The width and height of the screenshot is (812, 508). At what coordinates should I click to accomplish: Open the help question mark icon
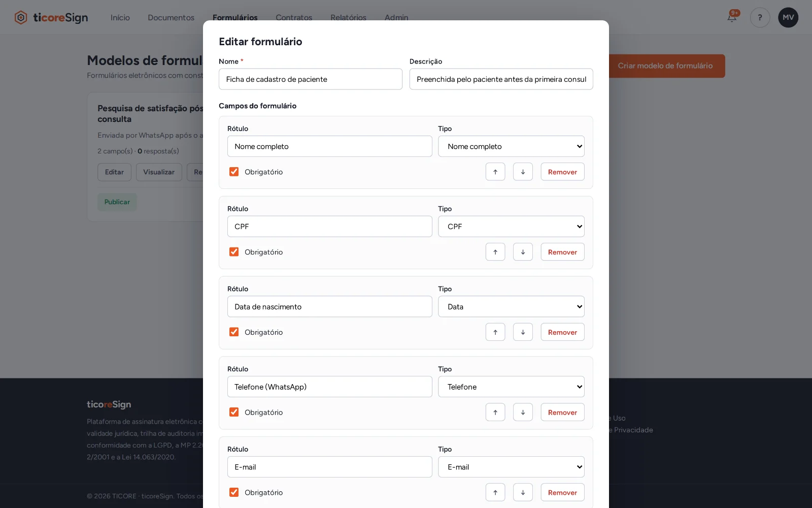coord(760,17)
